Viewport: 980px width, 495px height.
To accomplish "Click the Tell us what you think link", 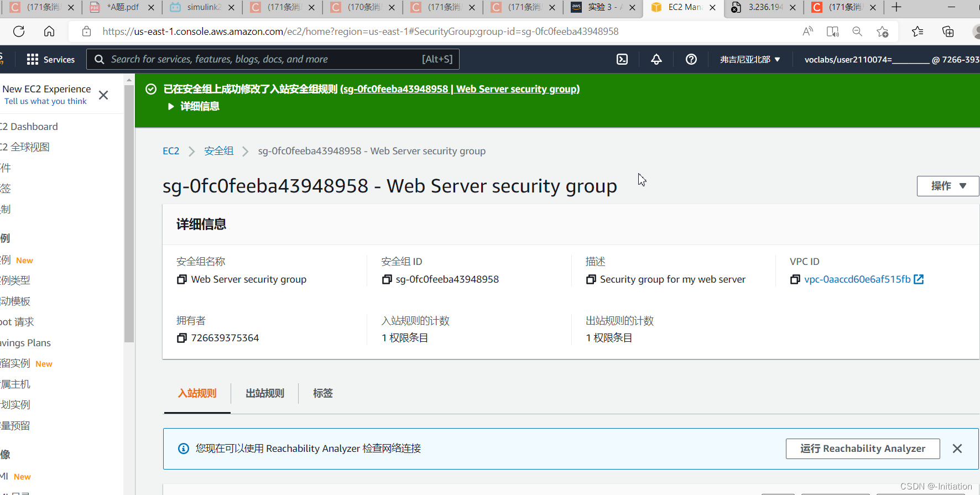I will point(45,101).
